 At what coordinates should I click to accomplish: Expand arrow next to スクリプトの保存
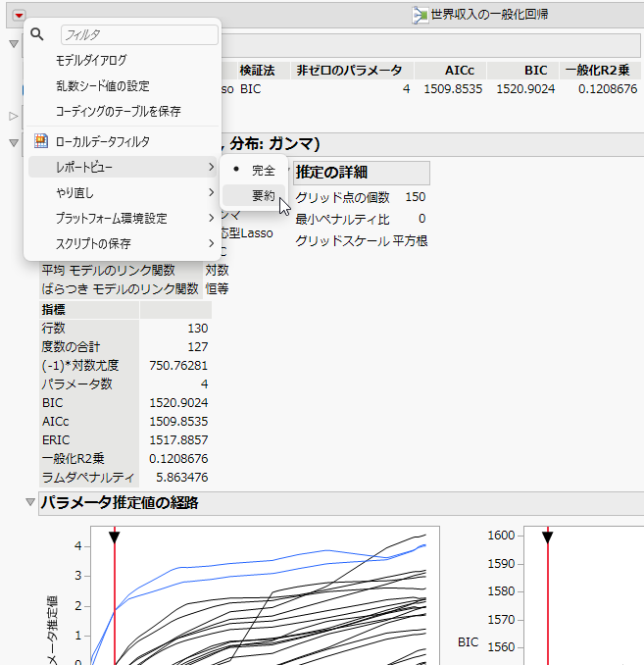211,244
